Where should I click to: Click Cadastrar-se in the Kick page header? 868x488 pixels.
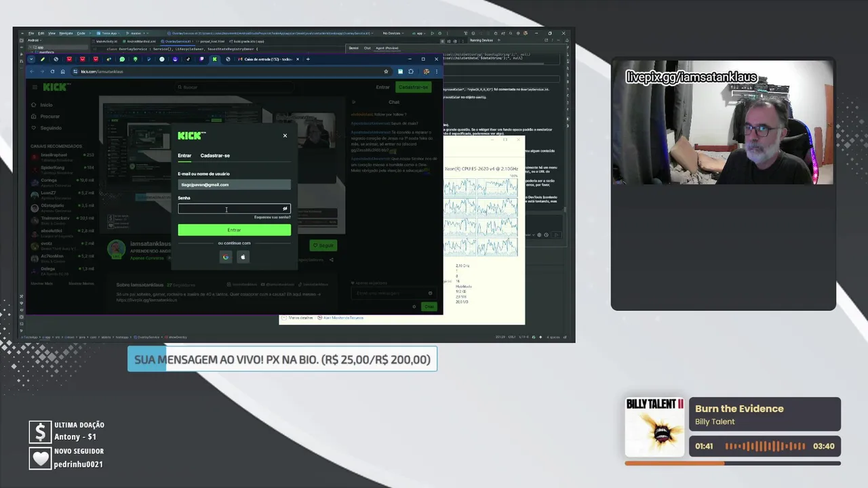[414, 87]
